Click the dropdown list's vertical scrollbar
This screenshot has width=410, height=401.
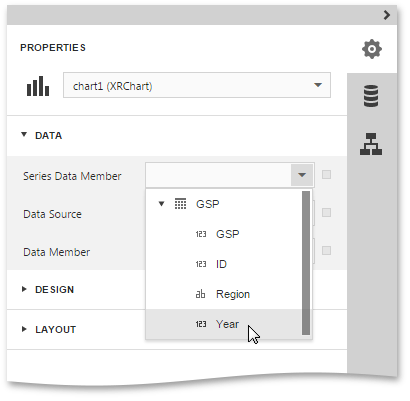tap(306, 263)
